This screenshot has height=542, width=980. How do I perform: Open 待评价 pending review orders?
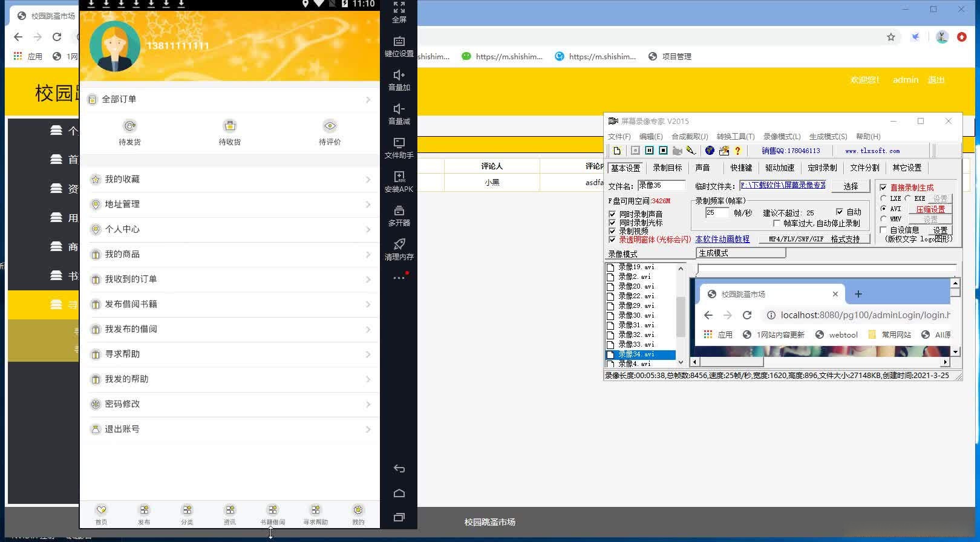pos(330,132)
